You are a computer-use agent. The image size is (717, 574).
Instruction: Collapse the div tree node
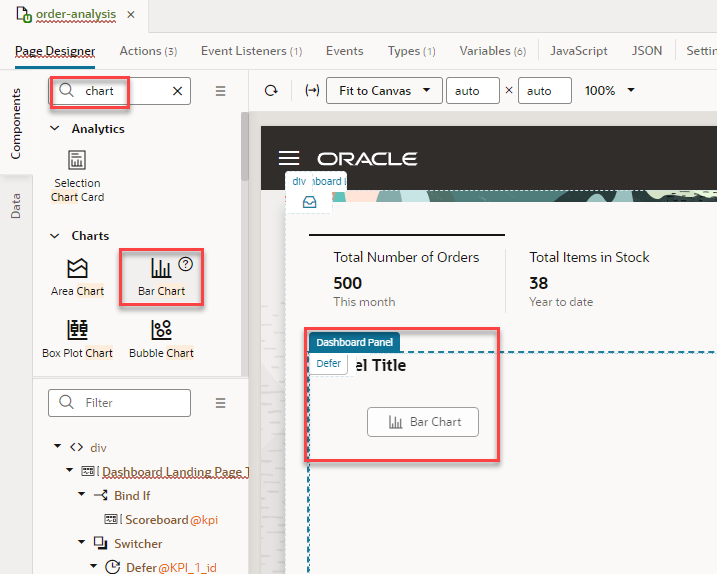pos(58,446)
